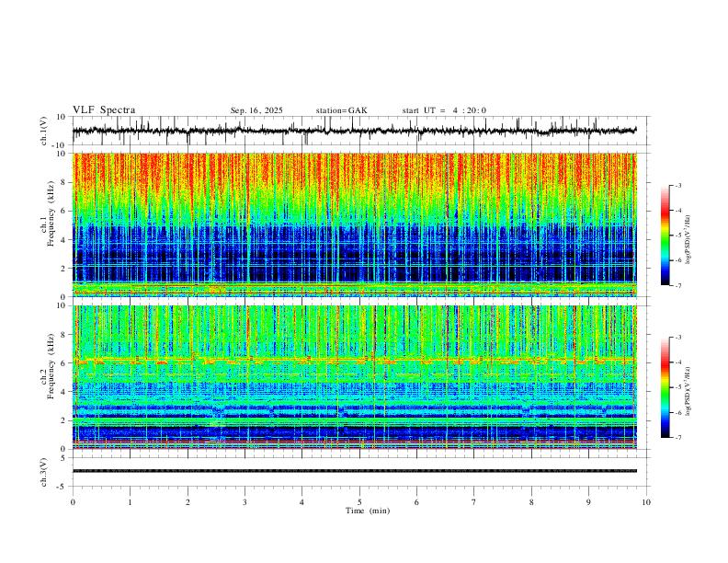Click time axis tick label '3'
The width and height of the screenshot is (728, 563).
coord(245,502)
